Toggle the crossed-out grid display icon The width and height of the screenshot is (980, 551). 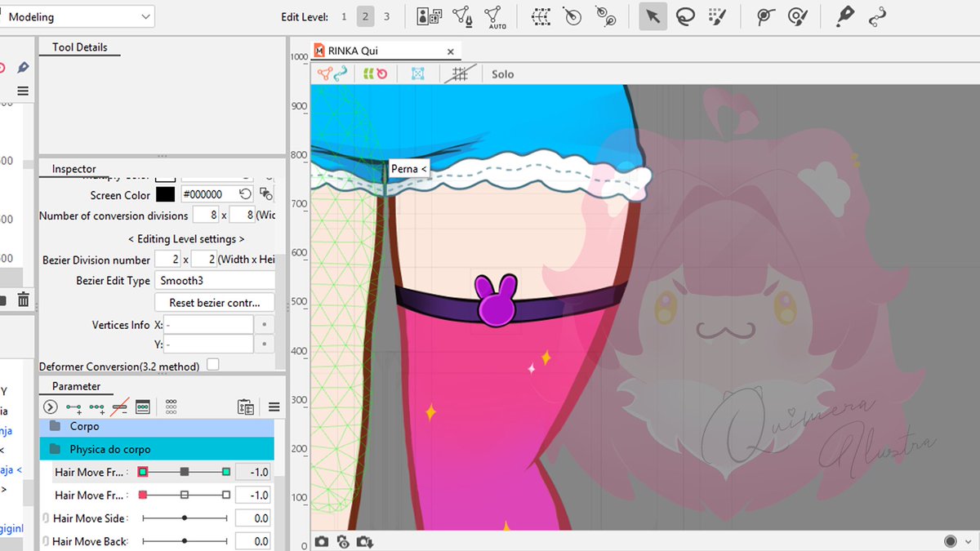pyautogui.click(x=460, y=73)
